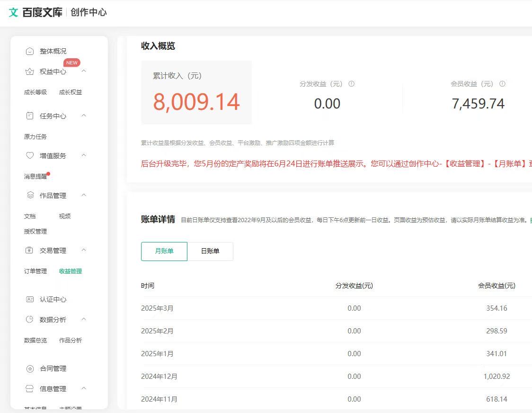Click the 交易管理 yen icon
The width and height of the screenshot is (532, 413).
29,251
